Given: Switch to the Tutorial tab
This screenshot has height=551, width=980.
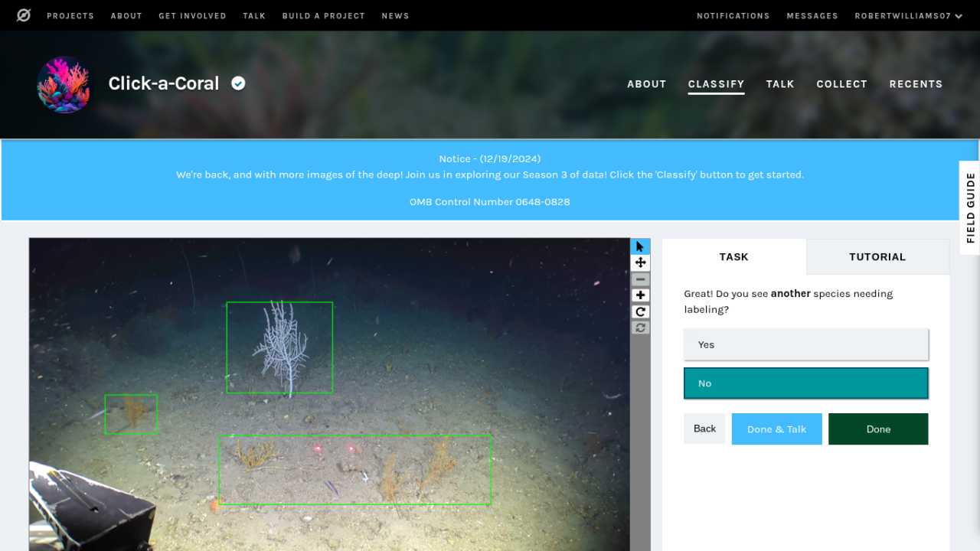Looking at the screenshot, I should 877,257.
